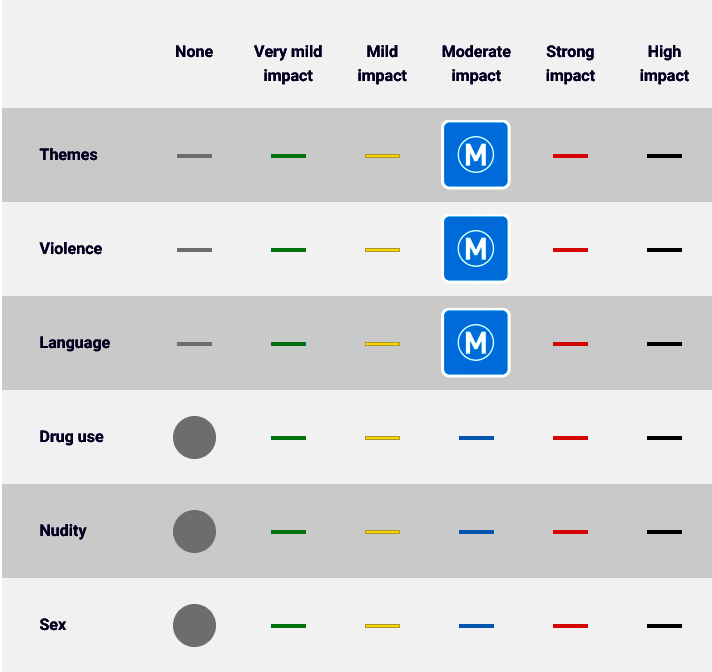Select the grey None circle for Sex
This screenshot has width=712, height=672.
pos(194,625)
